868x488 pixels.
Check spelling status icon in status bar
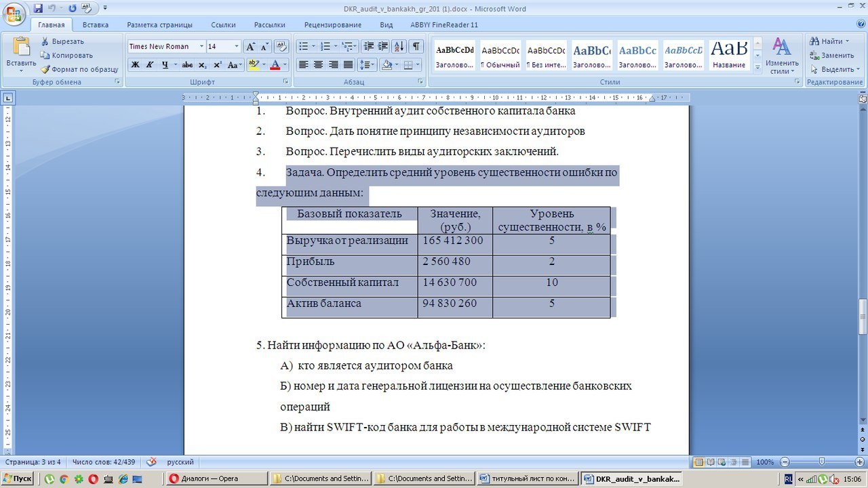pos(151,462)
